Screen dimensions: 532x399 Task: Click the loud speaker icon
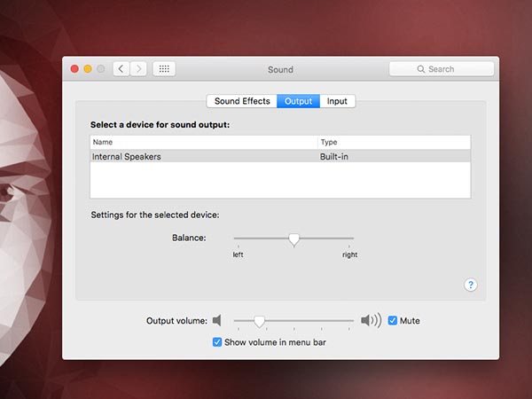click(371, 320)
